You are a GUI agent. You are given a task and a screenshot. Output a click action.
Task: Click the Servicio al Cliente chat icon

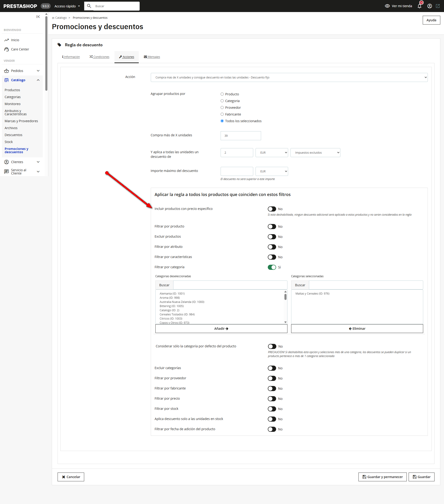(7, 172)
